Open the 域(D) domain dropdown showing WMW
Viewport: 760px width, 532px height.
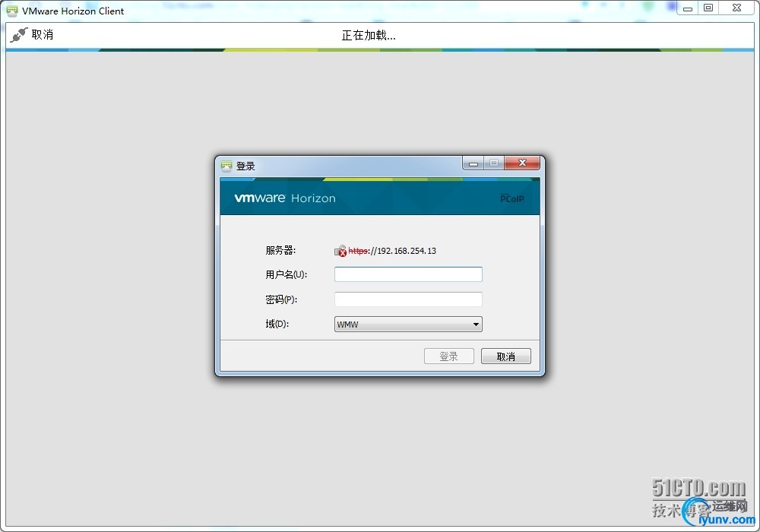click(x=408, y=325)
